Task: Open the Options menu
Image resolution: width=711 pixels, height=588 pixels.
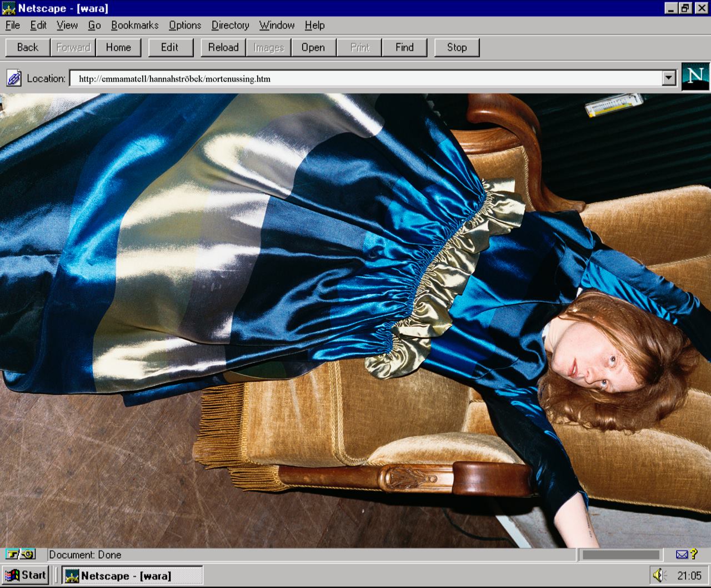Action: point(185,25)
